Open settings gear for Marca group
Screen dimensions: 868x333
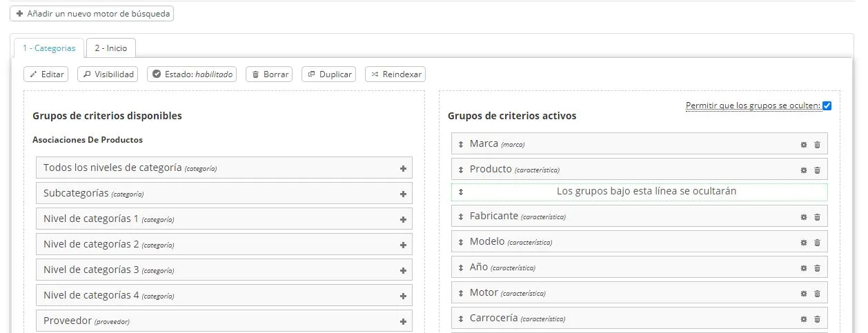tap(803, 145)
